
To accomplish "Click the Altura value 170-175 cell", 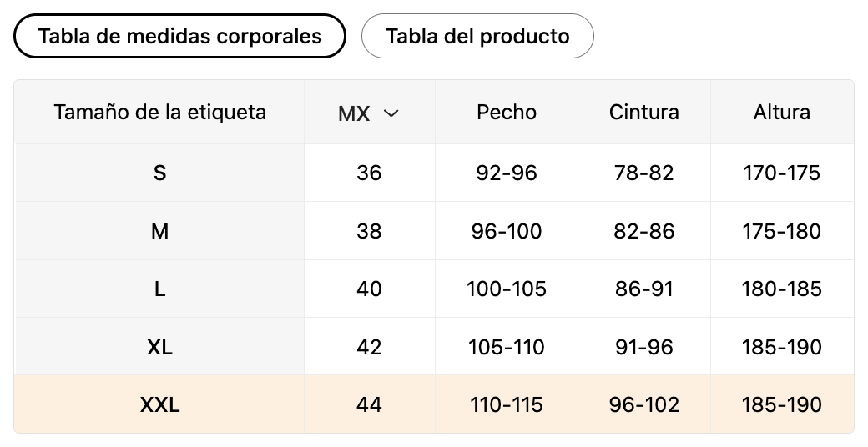I will [782, 173].
